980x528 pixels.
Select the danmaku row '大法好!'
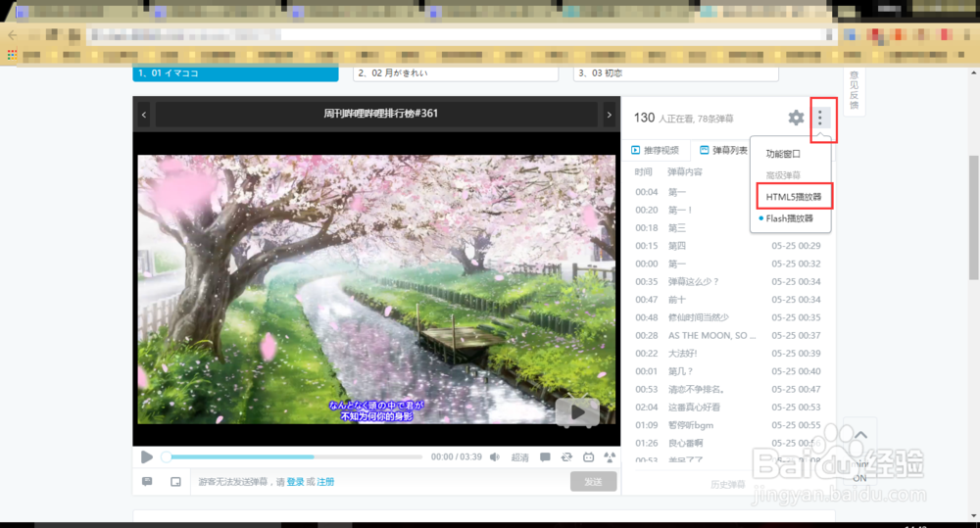pos(728,354)
